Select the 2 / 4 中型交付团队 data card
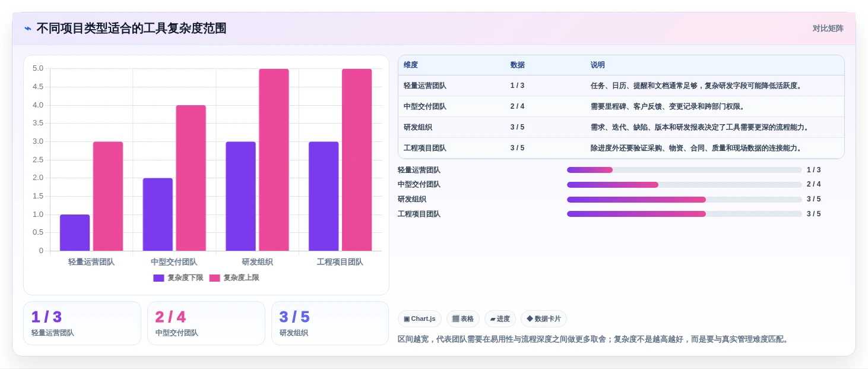Screen dimensions: 868x369 point(206,323)
